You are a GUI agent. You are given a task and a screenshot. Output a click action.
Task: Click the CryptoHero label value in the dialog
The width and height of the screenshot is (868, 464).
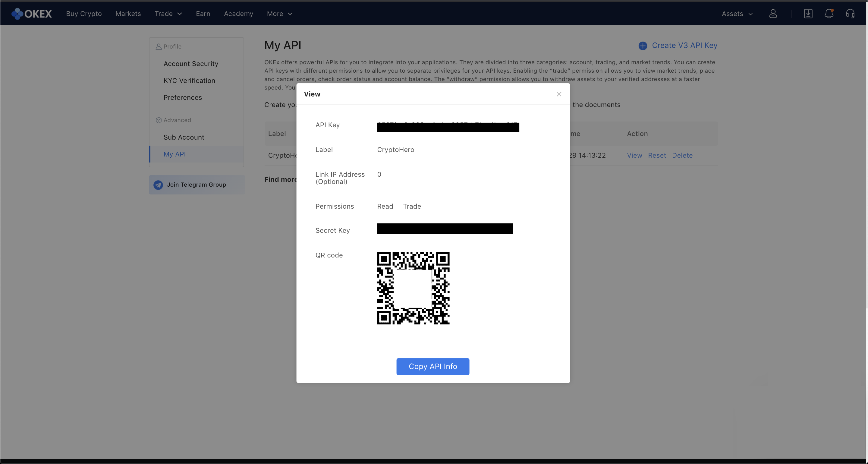pyautogui.click(x=396, y=150)
